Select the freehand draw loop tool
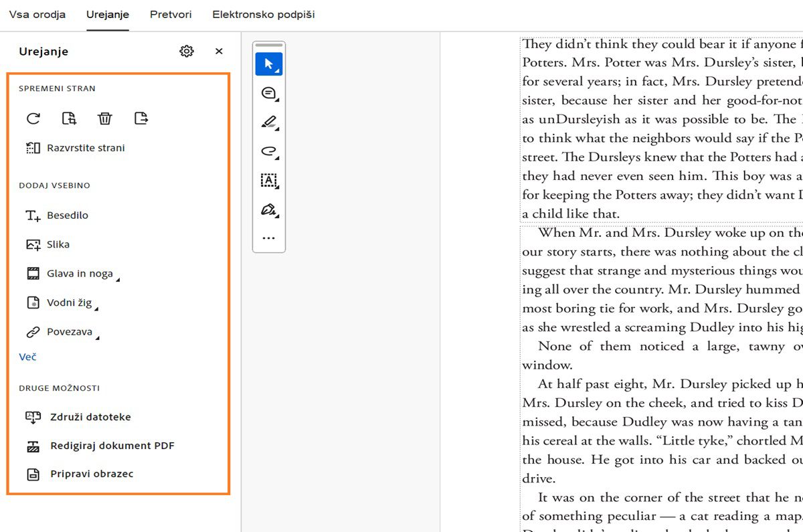This screenshot has width=803, height=532. pyautogui.click(x=269, y=152)
